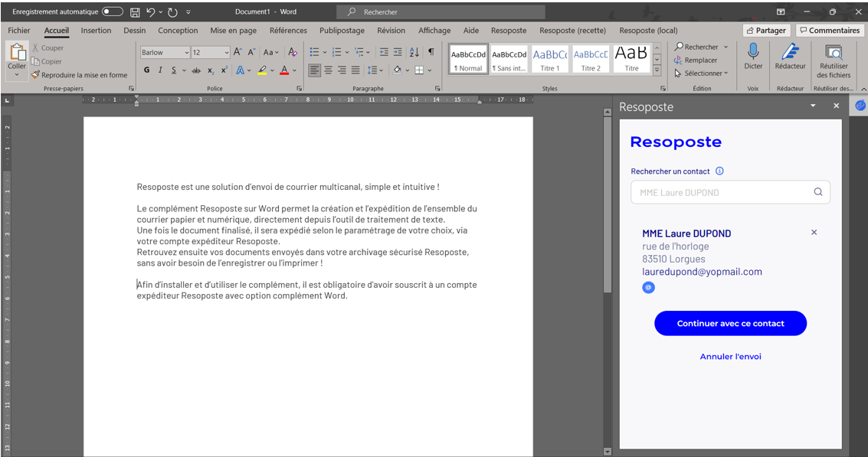Apply superscript formatting
The height and width of the screenshot is (457, 868).
pyautogui.click(x=224, y=70)
